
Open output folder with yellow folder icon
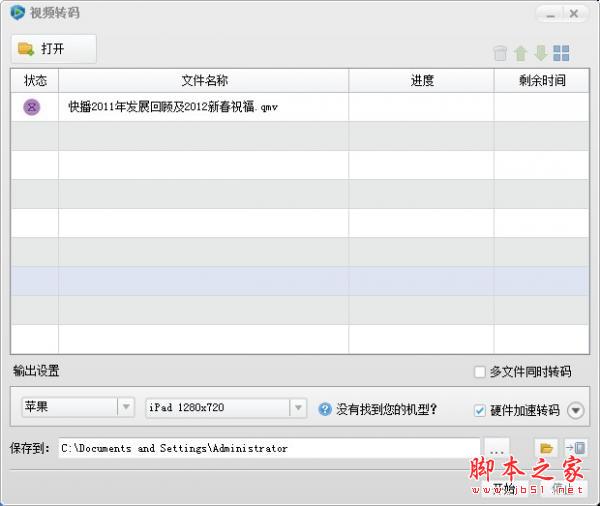click(x=546, y=448)
